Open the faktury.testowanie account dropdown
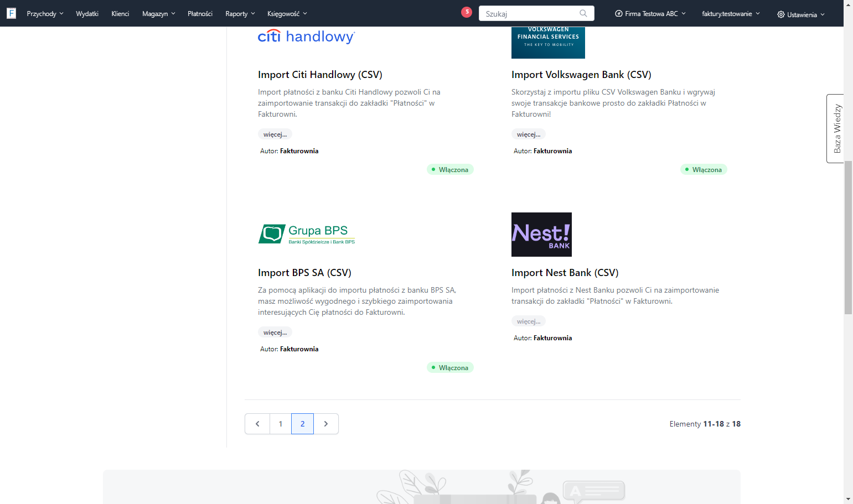 [x=731, y=13]
